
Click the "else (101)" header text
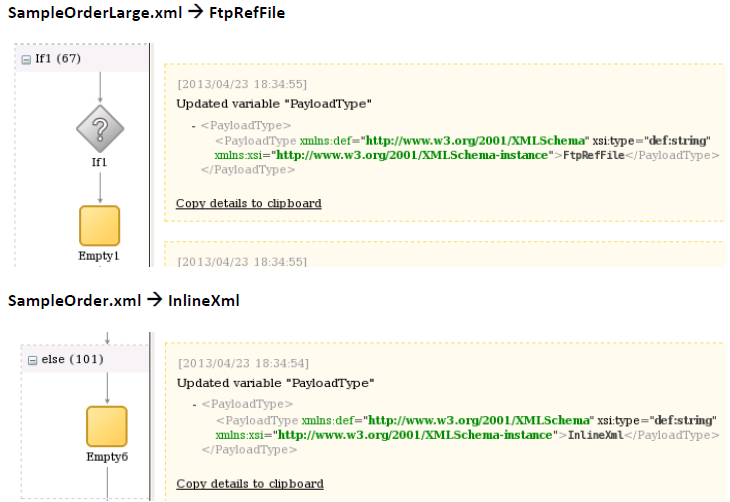(x=66, y=359)
